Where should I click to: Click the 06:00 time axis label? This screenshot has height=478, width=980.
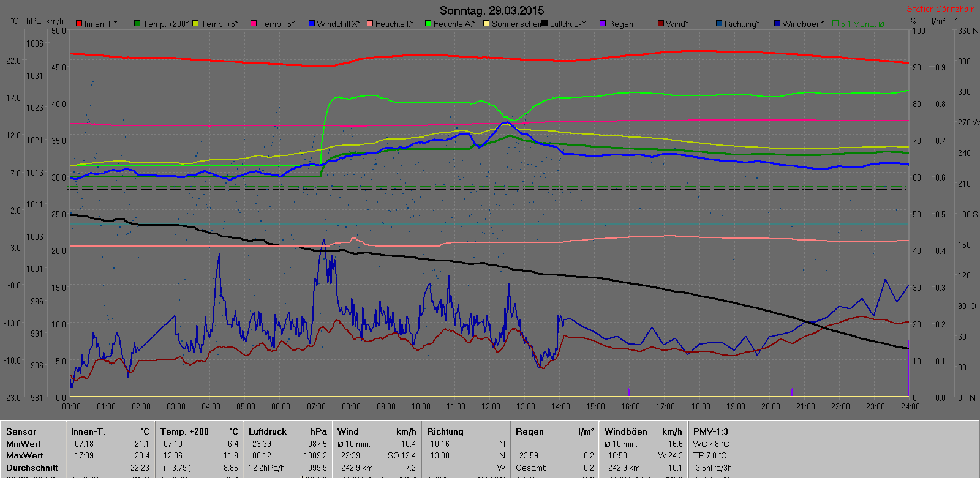point(281,406)
